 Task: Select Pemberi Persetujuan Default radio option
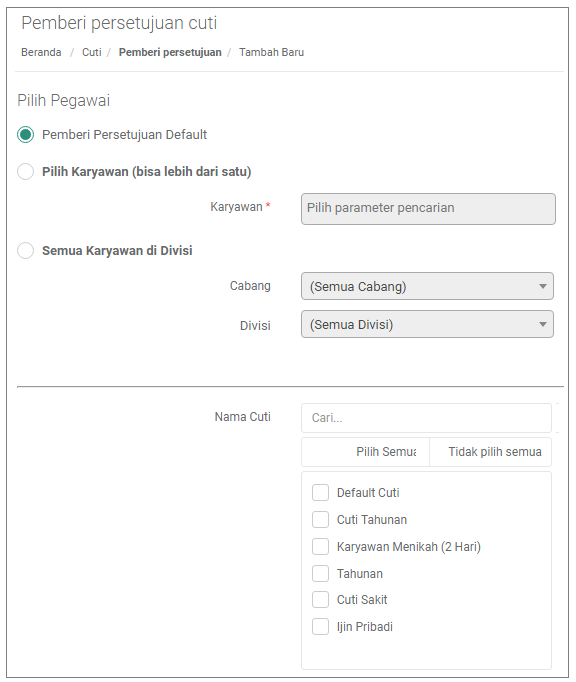(25, 134)
